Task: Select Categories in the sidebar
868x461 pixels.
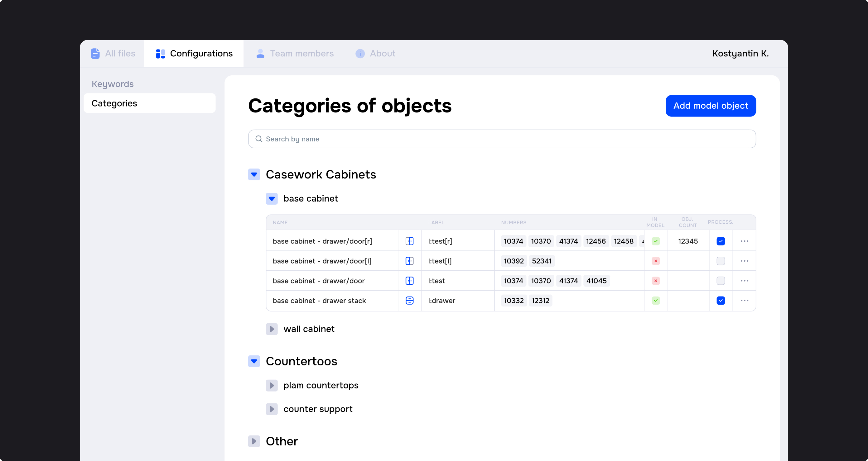Action: click(x=114, y=103)
